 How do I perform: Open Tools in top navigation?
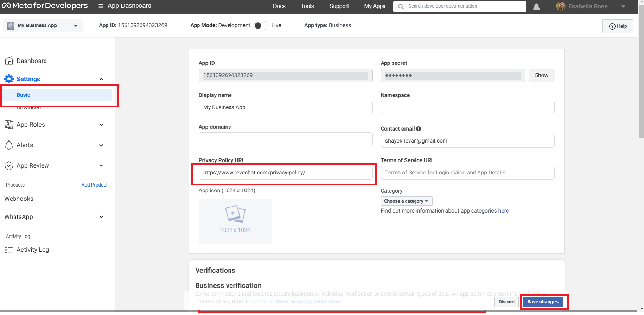(308, 6)
